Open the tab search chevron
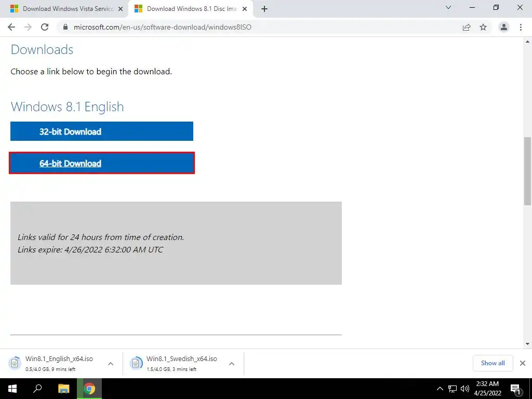The image size is (532, 399). 448,7
